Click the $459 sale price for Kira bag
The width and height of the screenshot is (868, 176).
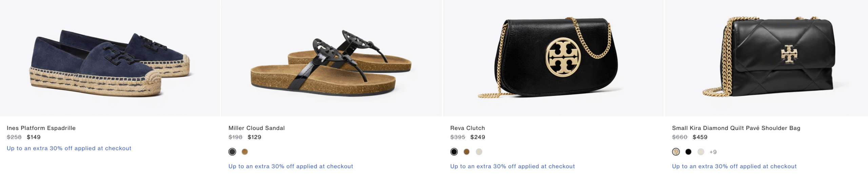click(700, 137)
